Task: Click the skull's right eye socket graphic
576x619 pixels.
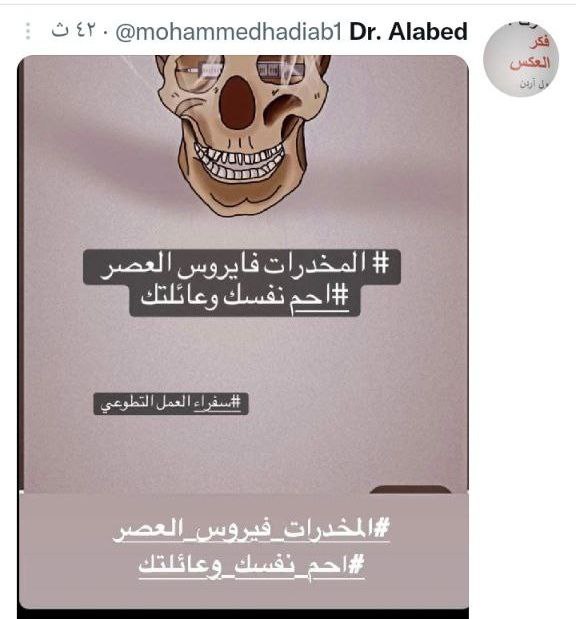Action: coord(281,70)
